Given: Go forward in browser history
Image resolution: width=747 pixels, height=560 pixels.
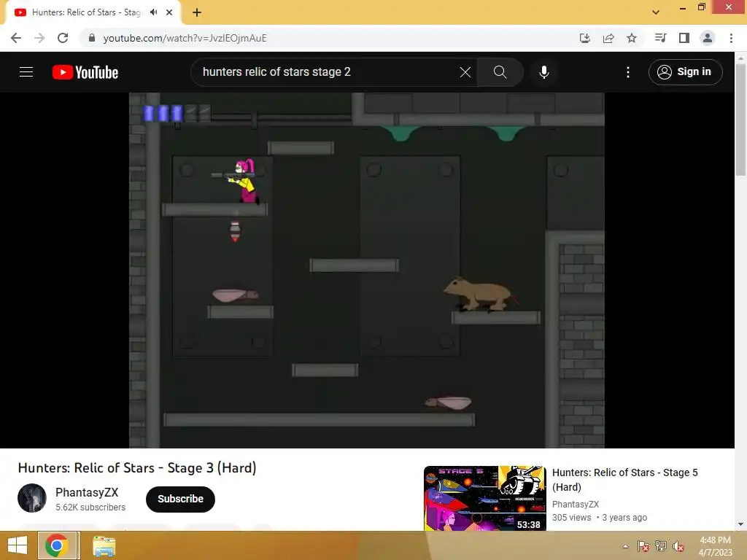Looking at the screenshot, I should [x=39, y=38].
